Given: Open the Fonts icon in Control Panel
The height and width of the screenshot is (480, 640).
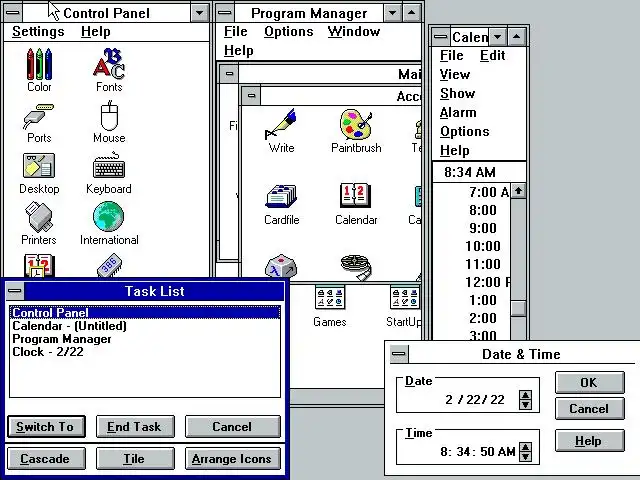Looking at the screenshot, I should pyautogui.click(x=109, y=69).
